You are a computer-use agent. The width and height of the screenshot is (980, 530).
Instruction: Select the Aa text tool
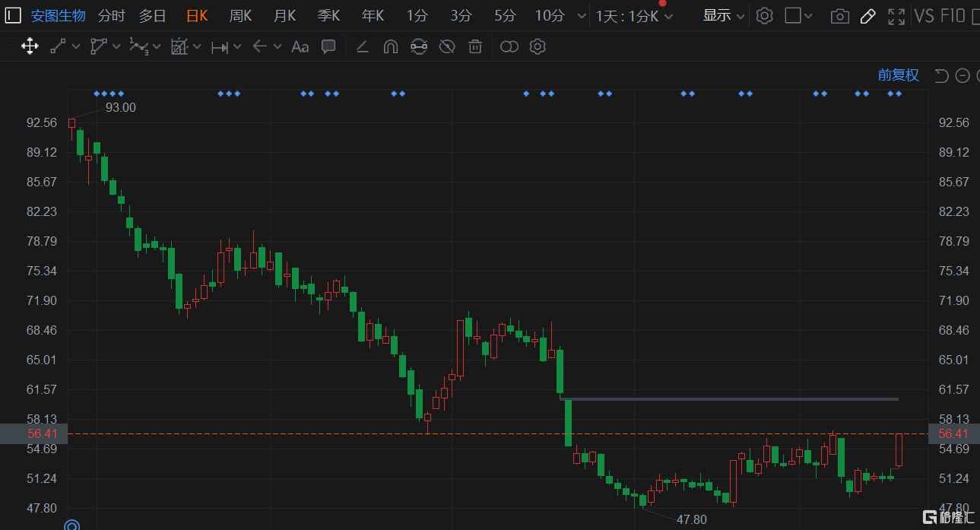click(300, 47)
